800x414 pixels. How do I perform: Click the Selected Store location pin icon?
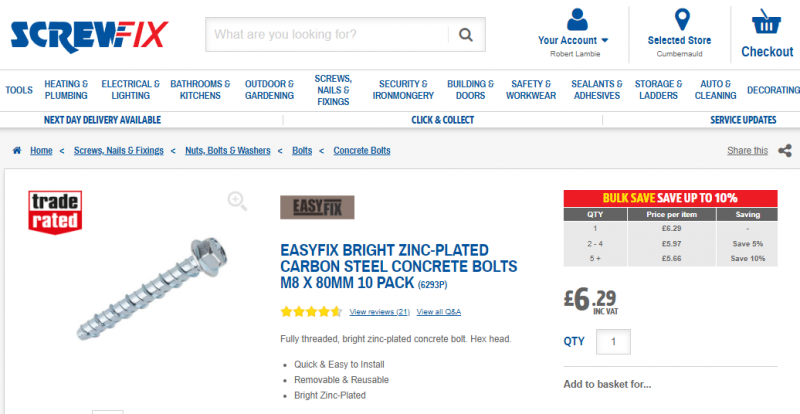[x=682, y=20]
